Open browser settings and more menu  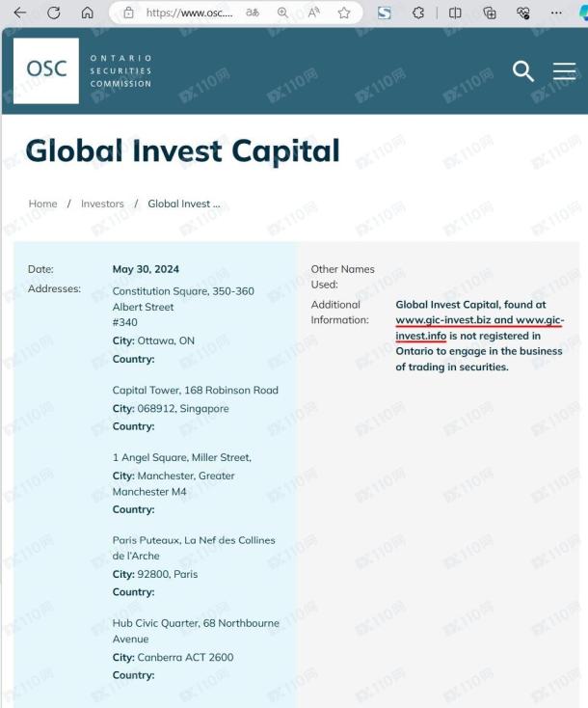coord(556,13)
